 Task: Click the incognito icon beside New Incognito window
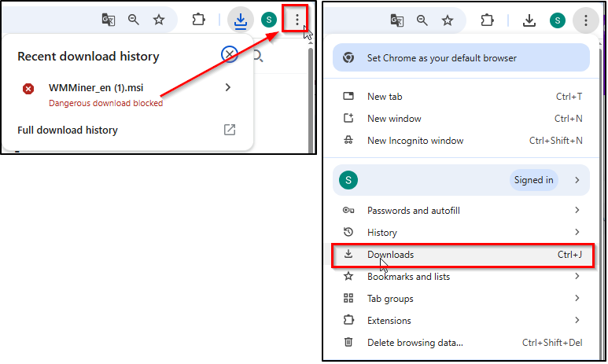click(348, 140)
